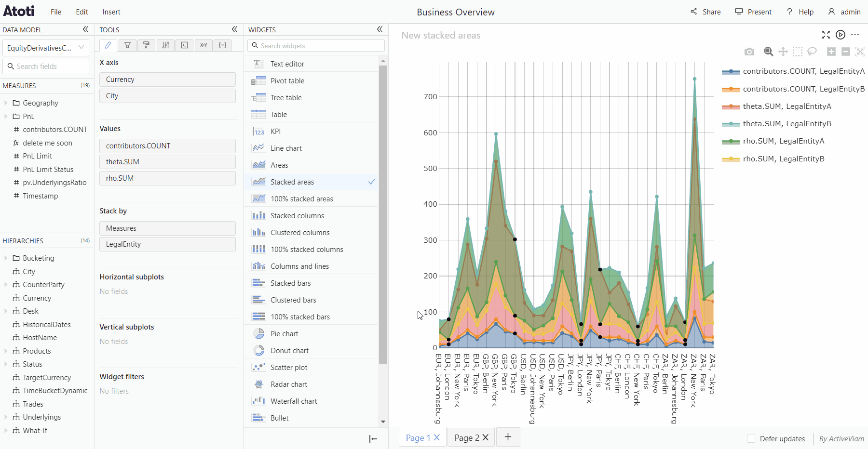Expand the CounterParty hierarchy
The width and height of the screenshot is (868, 449).
point(6,284)
